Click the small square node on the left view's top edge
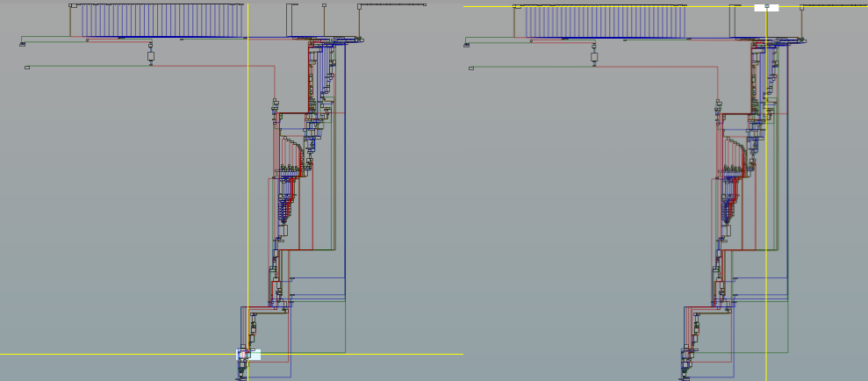This screenshot has width=868, height=381. [x=324, y=5]
